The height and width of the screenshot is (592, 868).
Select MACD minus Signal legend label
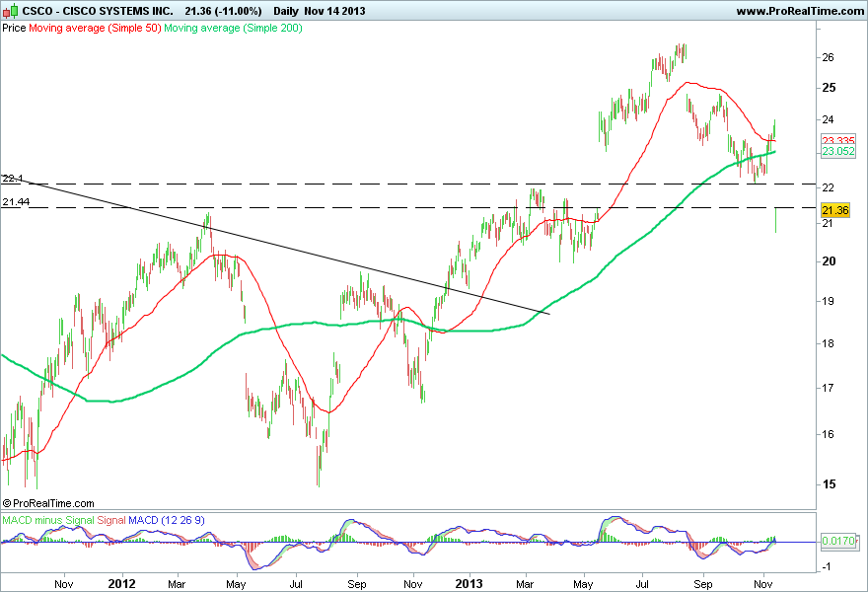coord(48,521)
